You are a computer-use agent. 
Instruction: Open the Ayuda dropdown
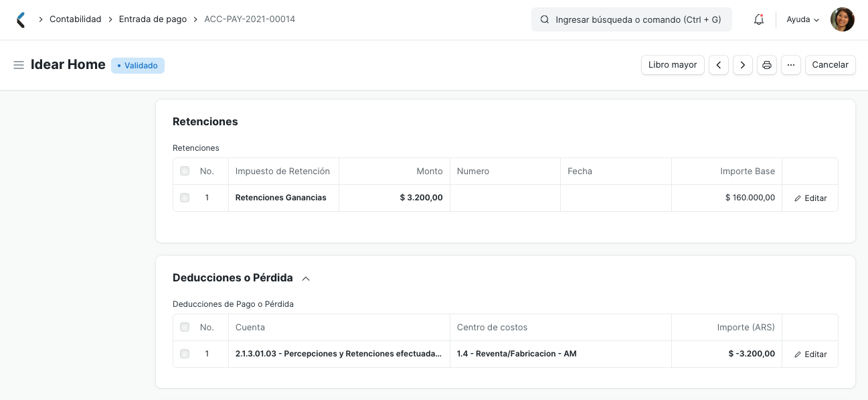[x=802, y=19]
